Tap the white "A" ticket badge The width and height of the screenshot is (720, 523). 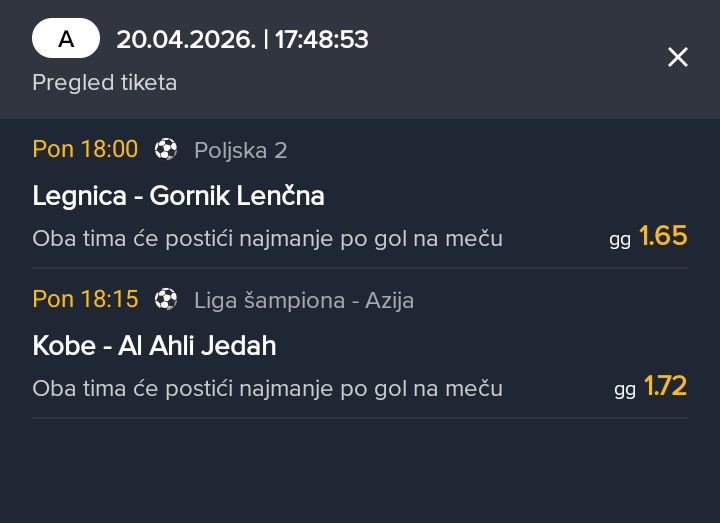point(66,39)
